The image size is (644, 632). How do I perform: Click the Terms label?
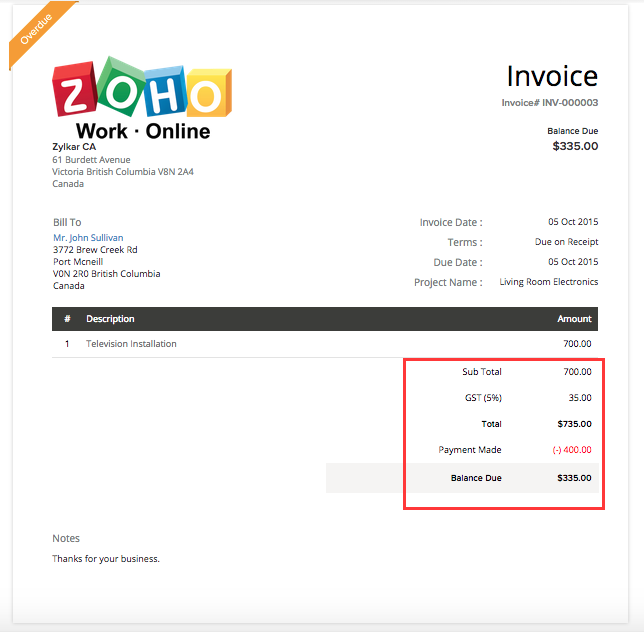(465, 242)
